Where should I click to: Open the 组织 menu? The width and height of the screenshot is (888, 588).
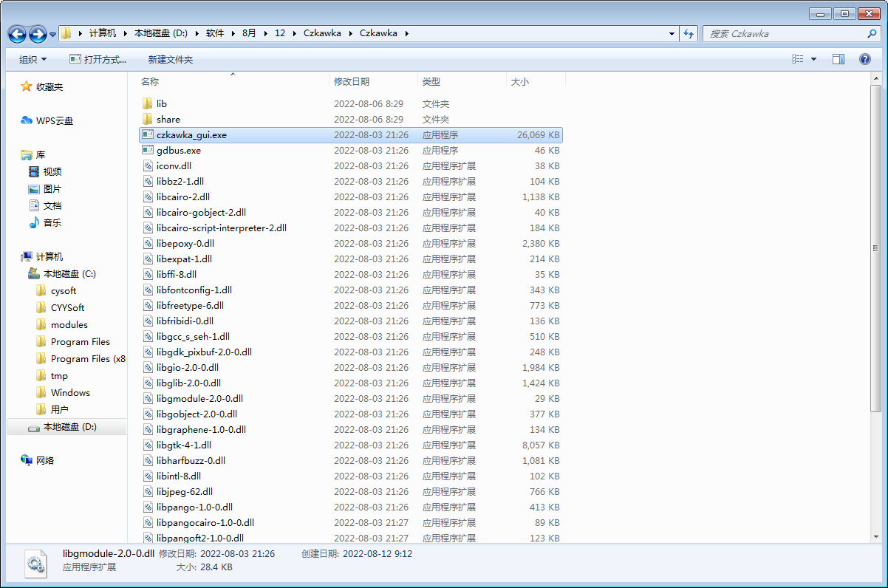[x=33, y=59]
